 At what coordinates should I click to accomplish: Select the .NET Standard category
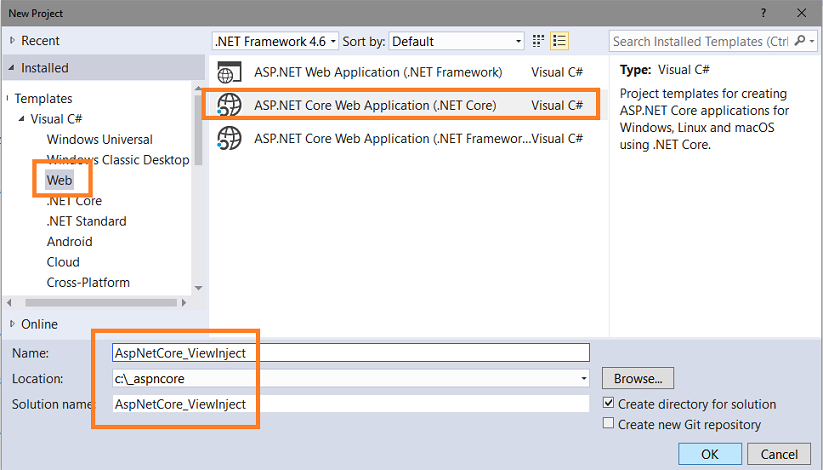[x=87, y=221]
